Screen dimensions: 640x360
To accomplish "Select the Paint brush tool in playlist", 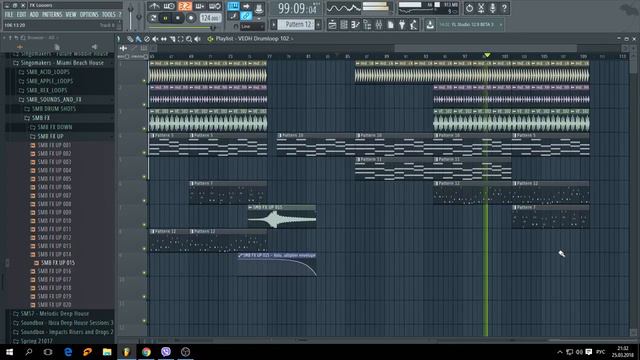I will [x=138, y=39].
